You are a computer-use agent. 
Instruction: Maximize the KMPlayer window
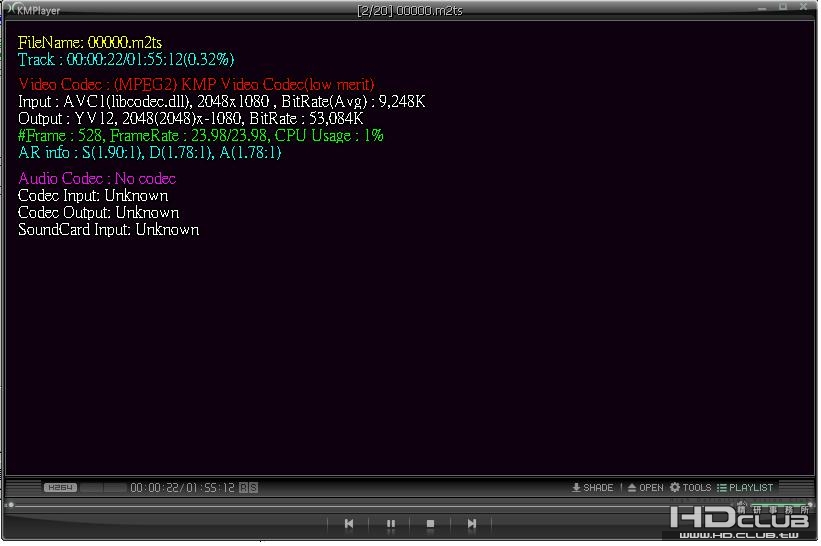tap(785, 7)
